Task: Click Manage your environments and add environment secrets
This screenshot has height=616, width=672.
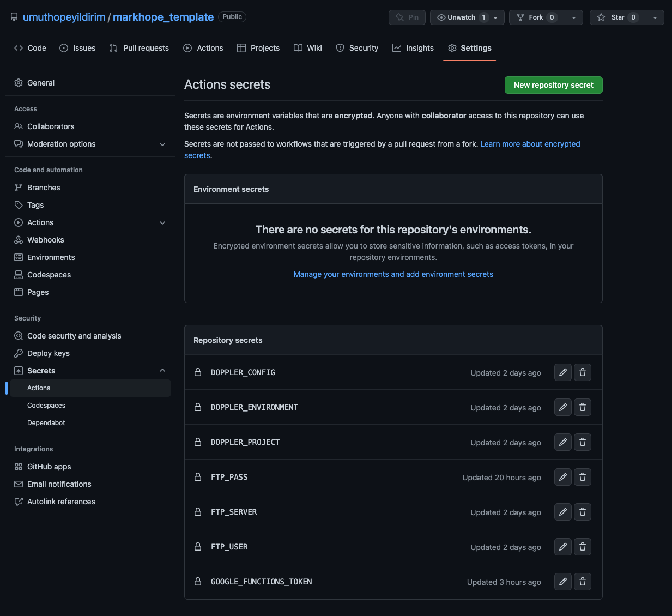Action: (x=393, y=274)
